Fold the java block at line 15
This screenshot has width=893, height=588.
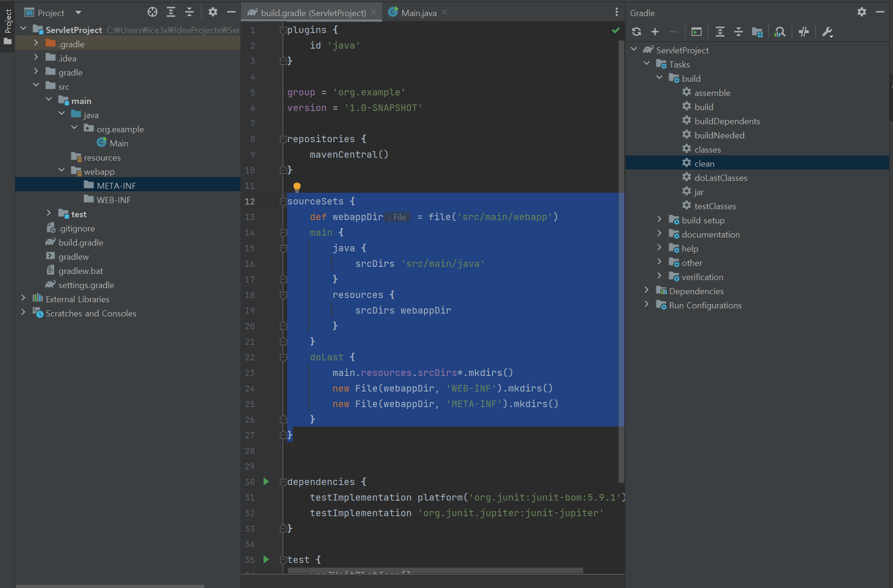point(283,248)
